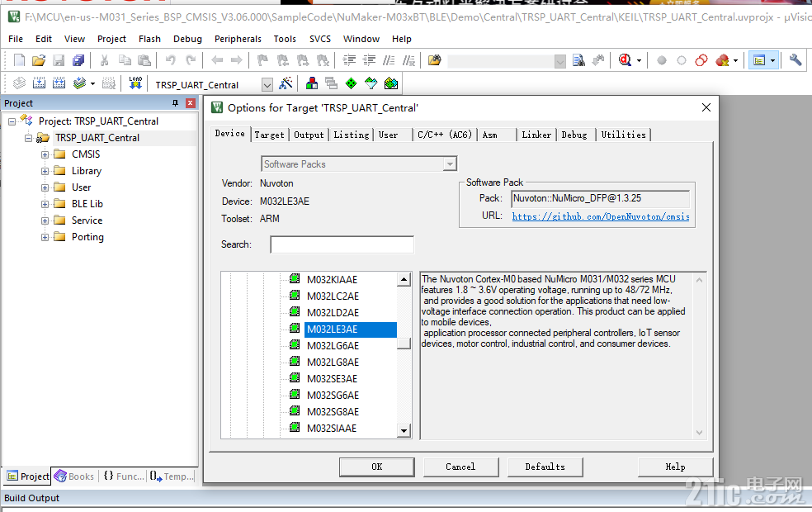
Task: Navigate forwards with the right arrow icon
Action: 237,60
